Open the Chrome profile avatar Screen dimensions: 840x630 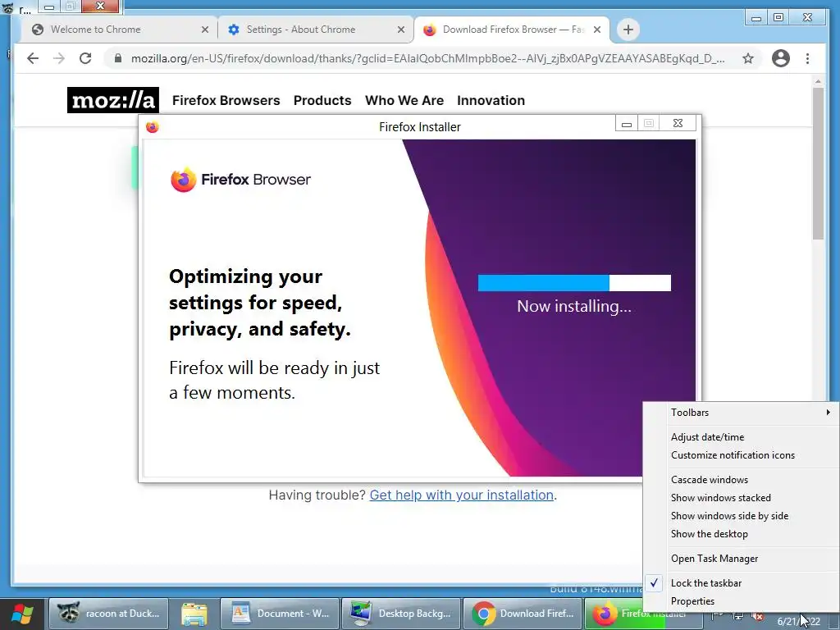(781, 58)
